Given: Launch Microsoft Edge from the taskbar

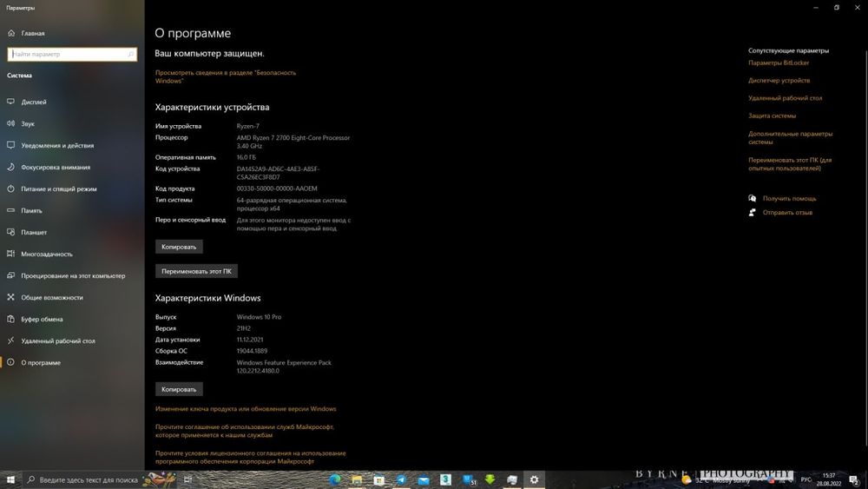Looking at the screenshot, I should click(x=335, y=479).
